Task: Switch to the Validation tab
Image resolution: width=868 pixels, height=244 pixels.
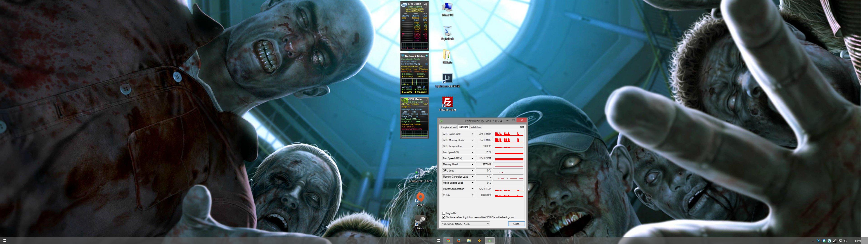Action: click(x=475, y=127)
